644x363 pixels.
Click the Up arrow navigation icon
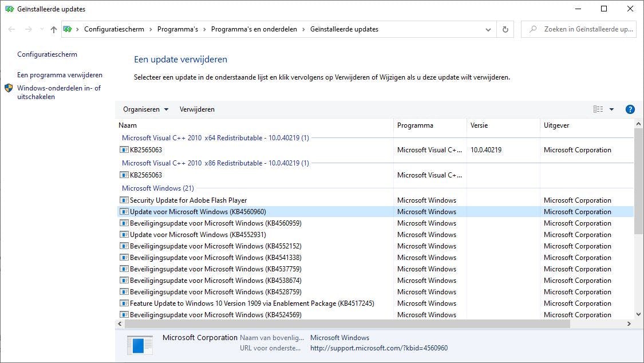tap(54, 29)
